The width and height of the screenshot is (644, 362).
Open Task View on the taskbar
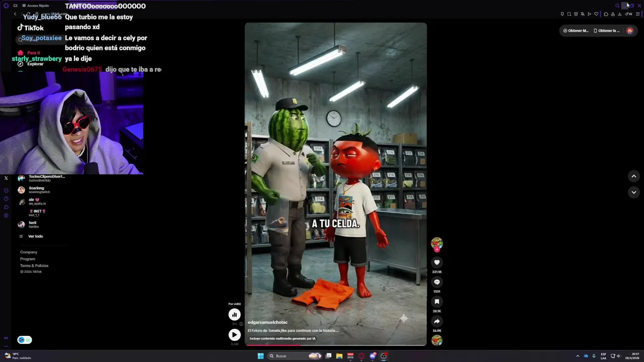coord(329,356)
